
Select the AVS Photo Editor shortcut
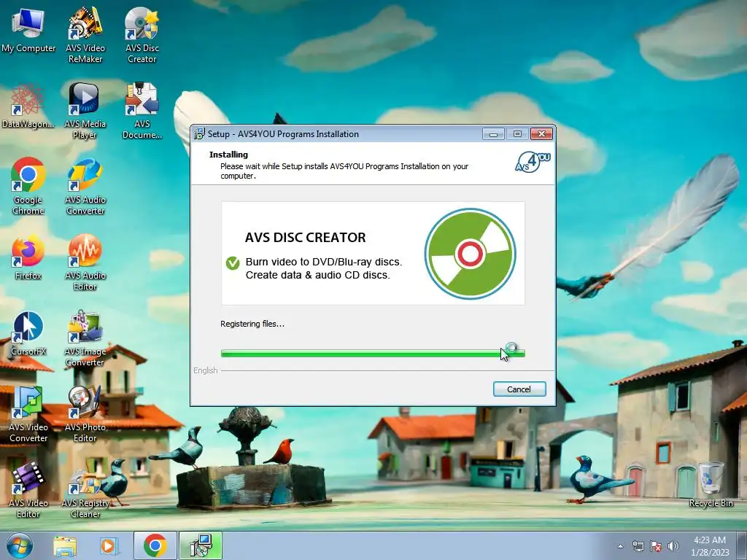85,414
